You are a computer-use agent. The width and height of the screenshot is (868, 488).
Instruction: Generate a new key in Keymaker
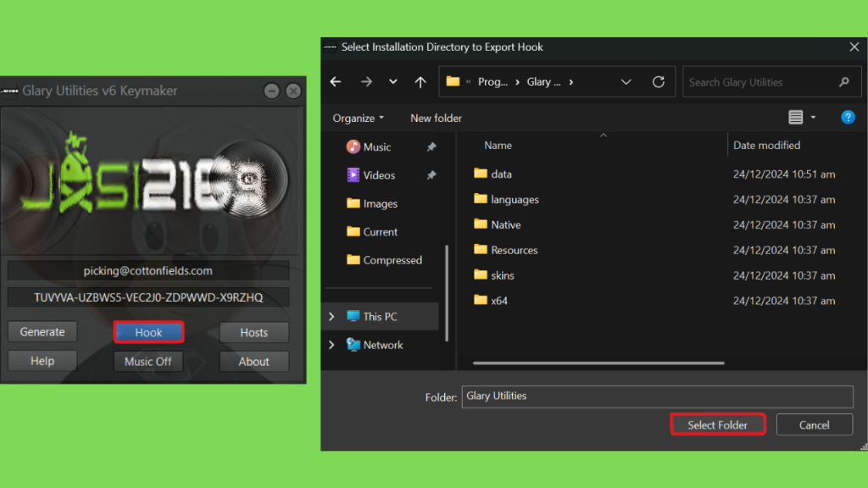[42, 332]
